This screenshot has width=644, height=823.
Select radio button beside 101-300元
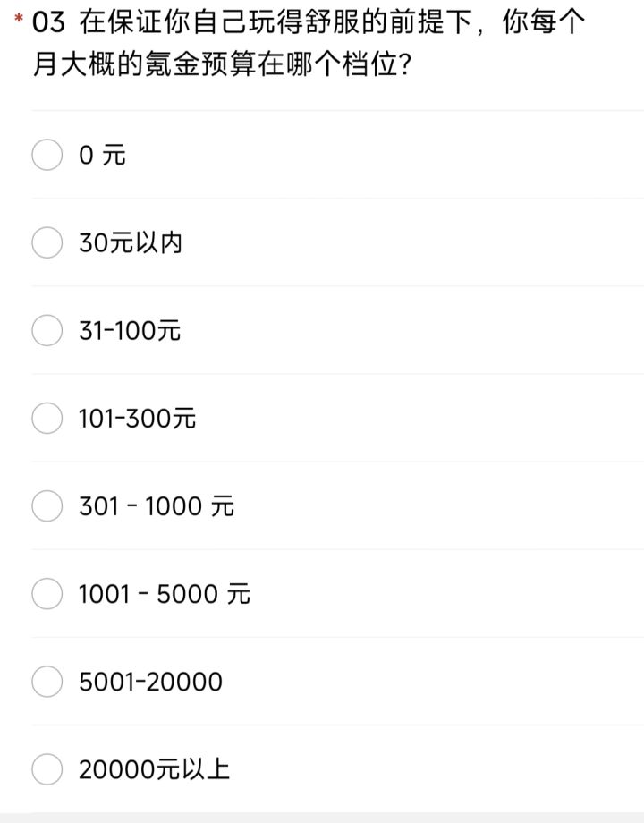pyautogui.click(x=47, y=418)
